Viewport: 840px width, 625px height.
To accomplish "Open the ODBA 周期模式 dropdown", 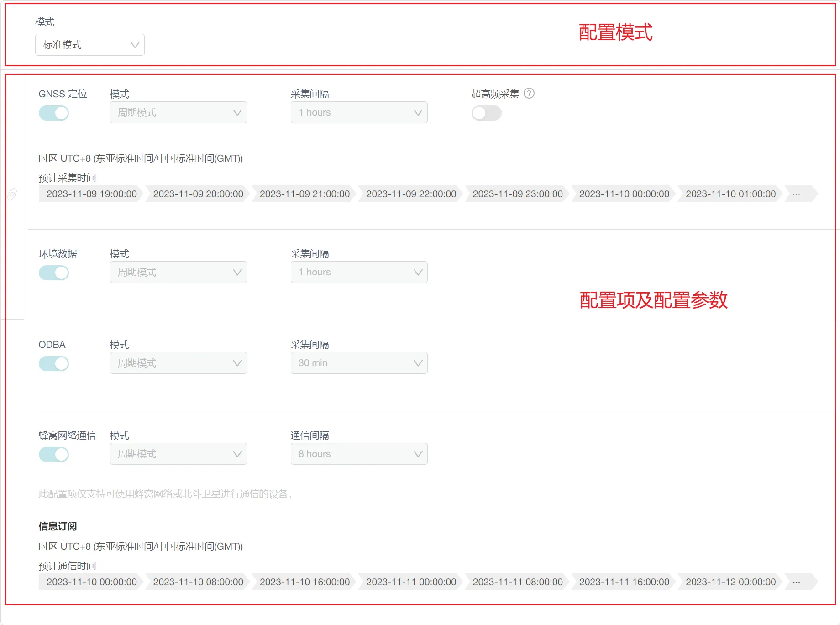I will click(178, 363).
